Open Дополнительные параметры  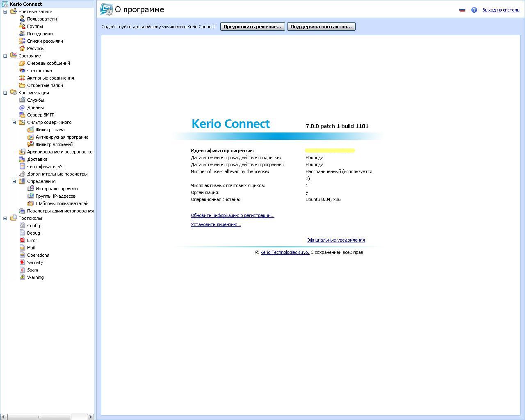pyautogui.click(x=57, y=174)
